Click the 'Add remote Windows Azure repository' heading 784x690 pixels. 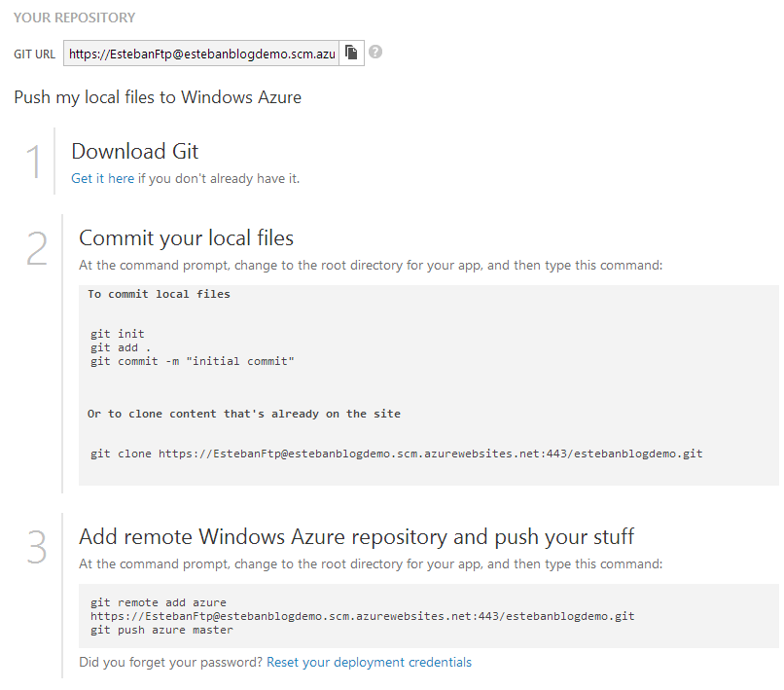click(x=357, y=536)
